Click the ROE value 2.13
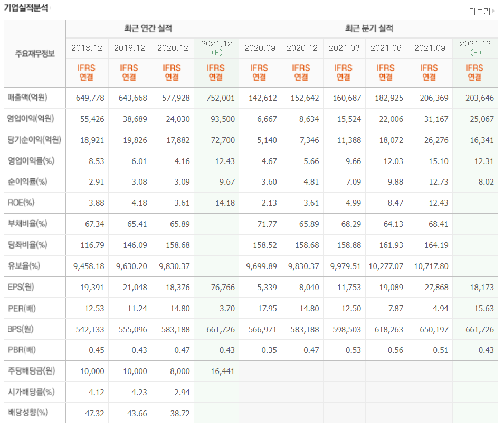504x430 pixels. click(x=269, y=203)
